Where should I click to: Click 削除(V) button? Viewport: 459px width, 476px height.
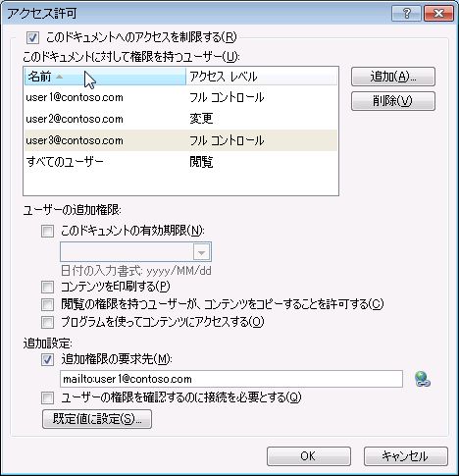point(393,101)
